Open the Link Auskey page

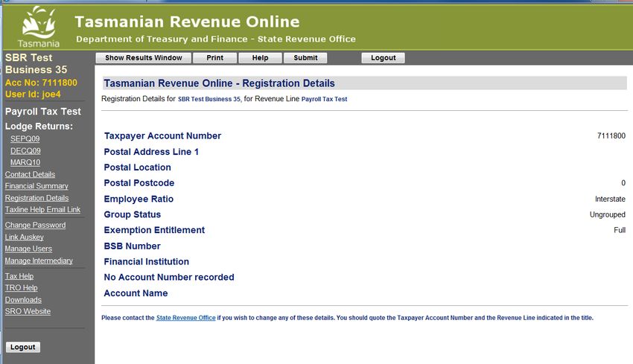[x=25, y=237]
